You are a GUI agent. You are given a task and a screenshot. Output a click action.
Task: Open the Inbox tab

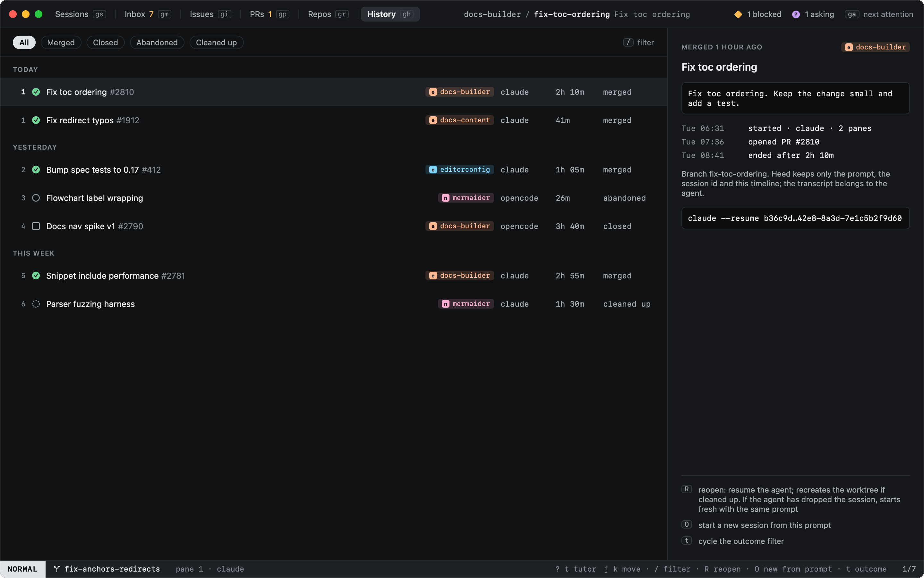(148, 14)
